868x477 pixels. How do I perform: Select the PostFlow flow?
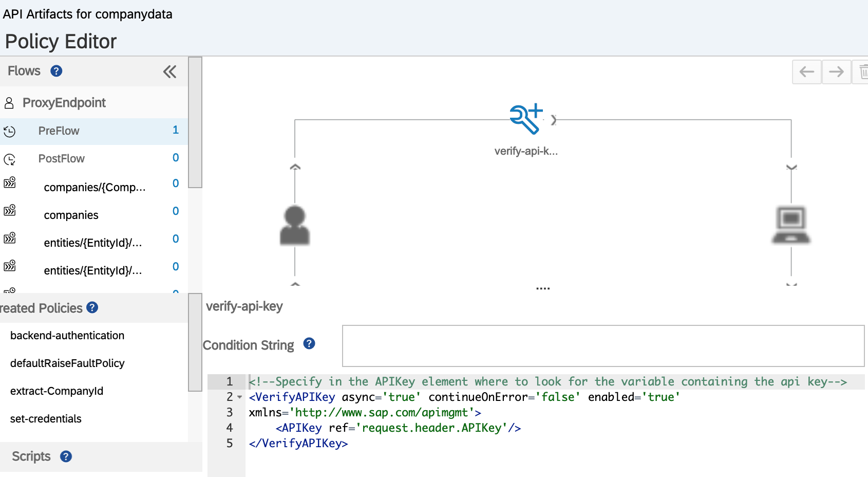61,159
